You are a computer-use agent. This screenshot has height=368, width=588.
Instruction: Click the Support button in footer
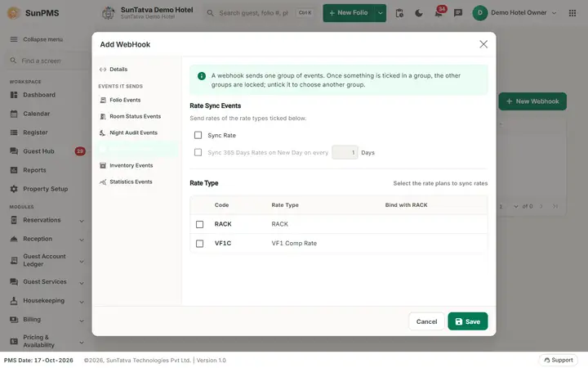[x=559, y=360]
